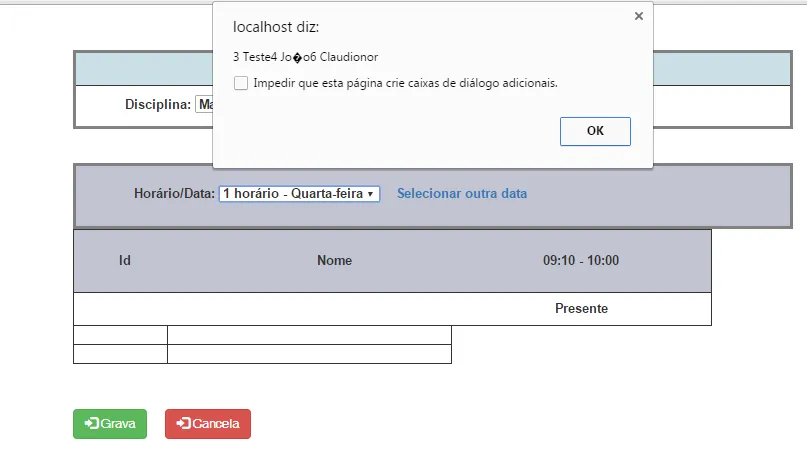
Task: Click the 'Selecionar outra data' link
Action: coord(461,194)
